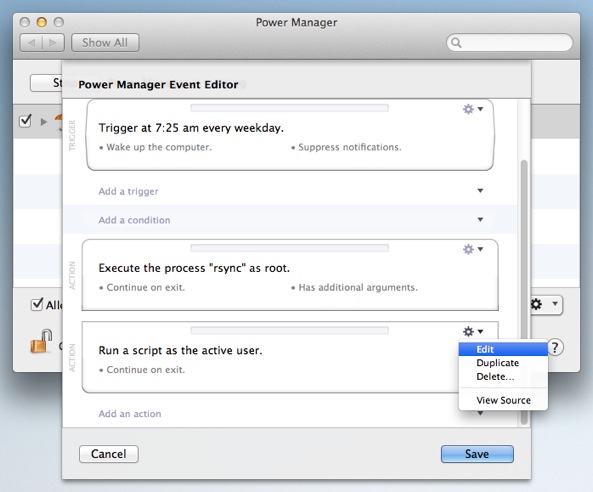Click the Add a condition link
The width and height of the screenshot is (593, 492).
(x=134, y=220)
